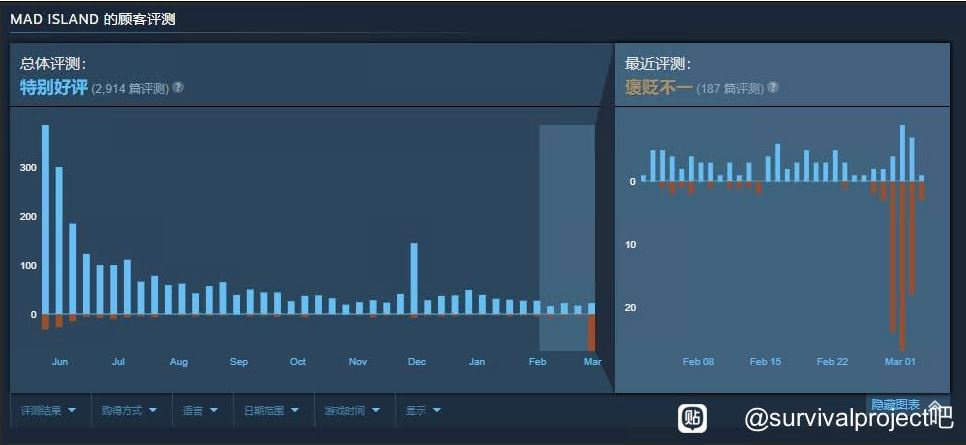
Task: Click the large negative March bar in overall chart
Action: (591, 333)
